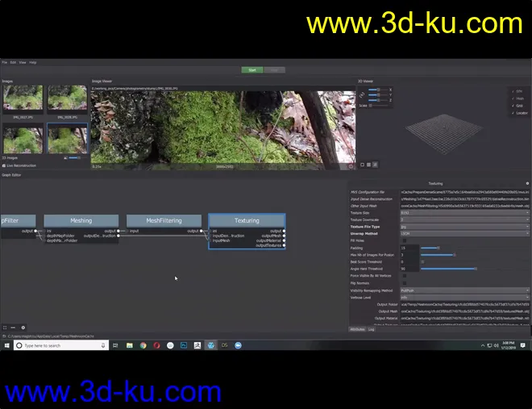Toggle the Flip Normals checkbox
Screen dimensions: 532x409
[405, 282]
